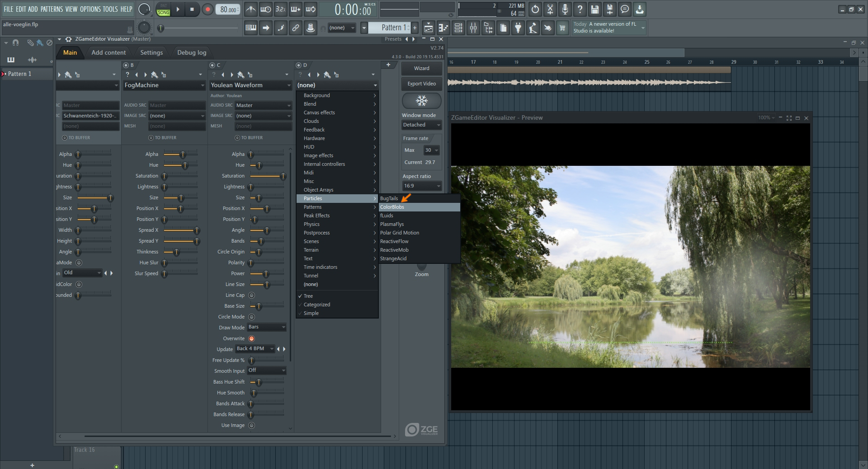Toggle the Line Cap option

coord(252,295)
